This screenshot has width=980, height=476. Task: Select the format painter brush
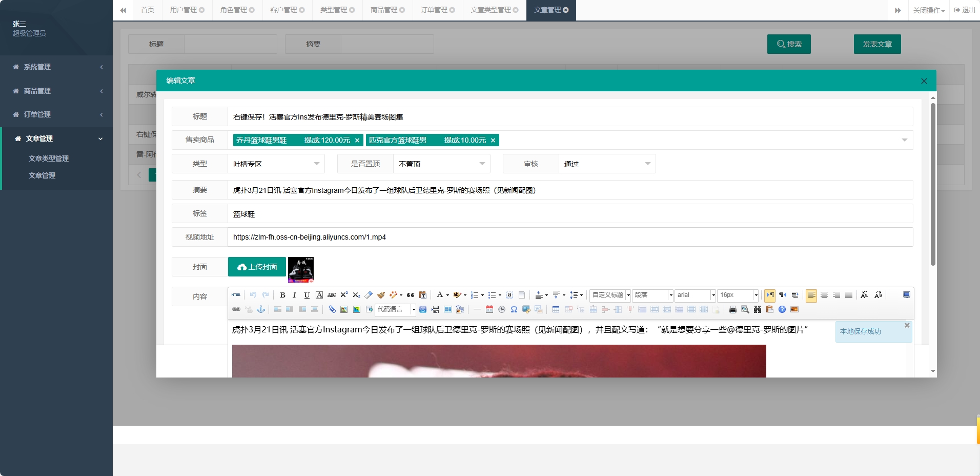(x=381, y=295)
